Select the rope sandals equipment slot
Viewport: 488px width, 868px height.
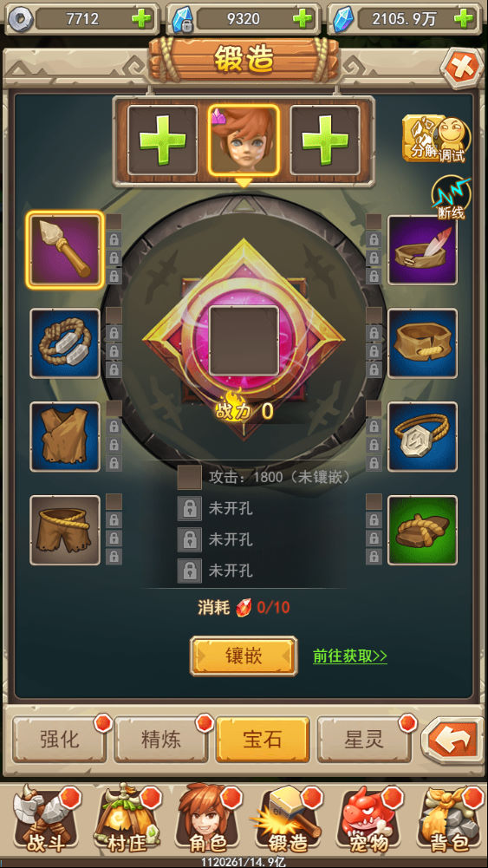tap(423, 531)
